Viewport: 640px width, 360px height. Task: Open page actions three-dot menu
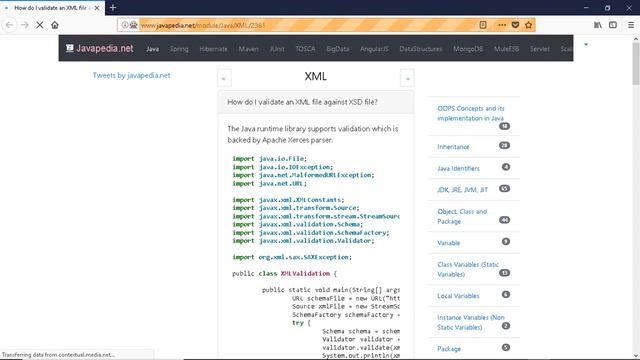click(x=502, y=25)
